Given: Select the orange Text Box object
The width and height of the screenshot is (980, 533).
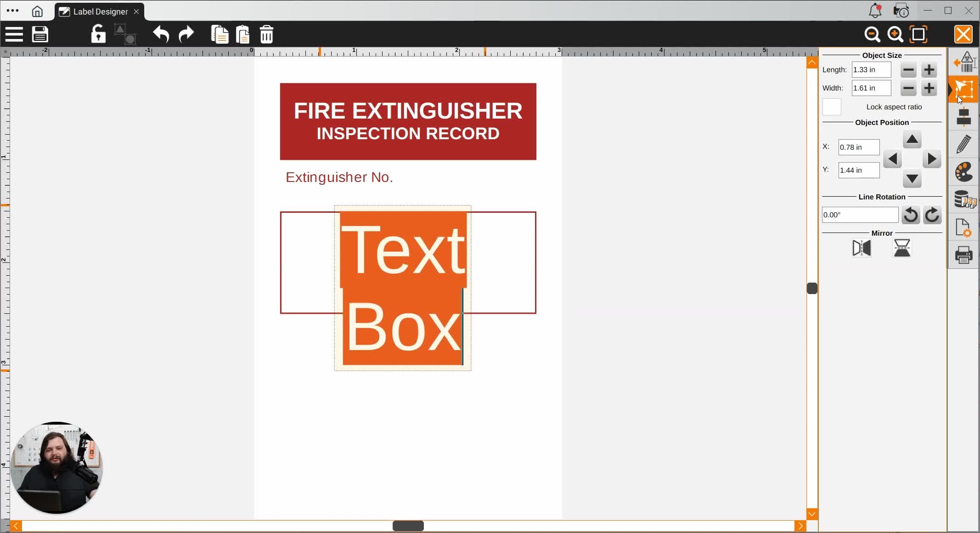Looking at the screenshot, I should coord(403,288).
